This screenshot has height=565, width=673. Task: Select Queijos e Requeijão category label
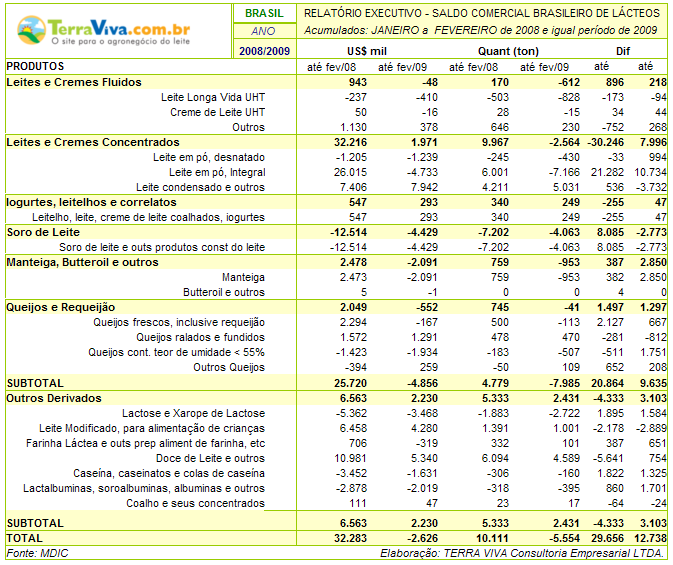61,307
